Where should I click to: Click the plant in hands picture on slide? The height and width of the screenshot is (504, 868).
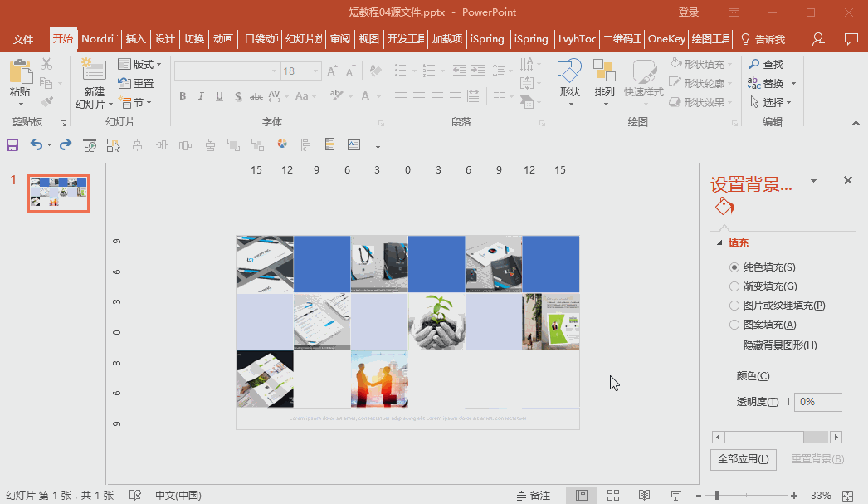tap(436, 322)
